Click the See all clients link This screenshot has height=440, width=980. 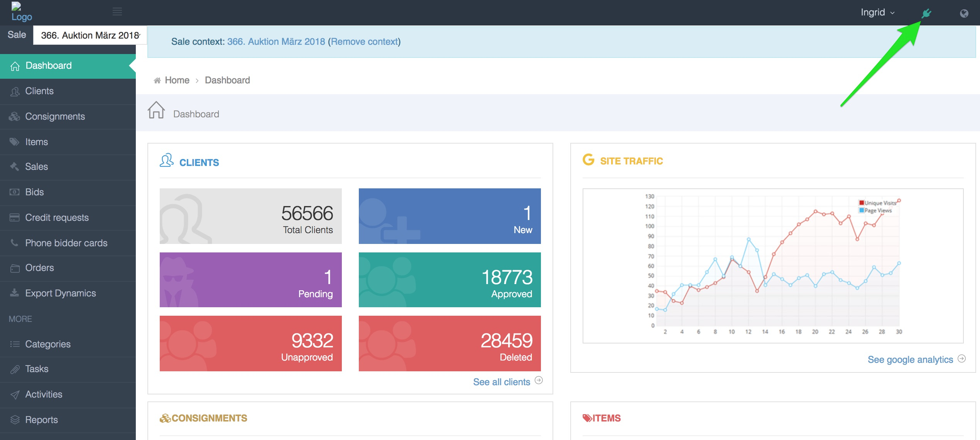click(x=502, y=382)
